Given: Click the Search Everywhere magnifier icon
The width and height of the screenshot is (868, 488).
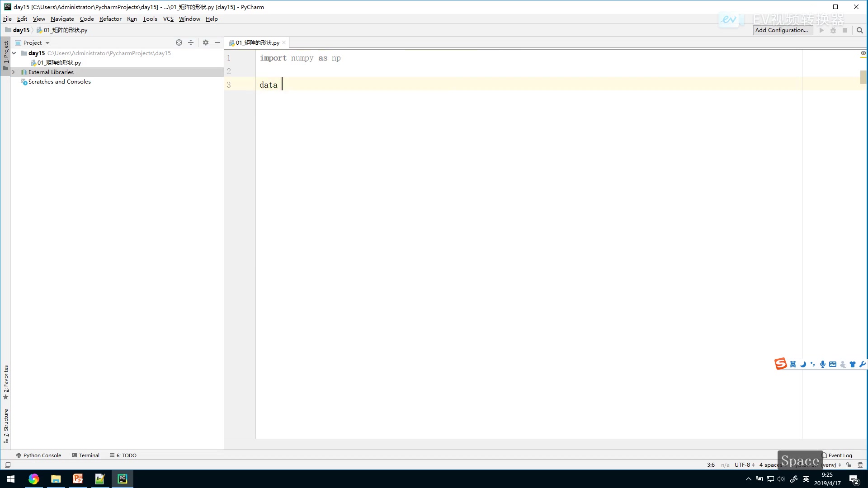Looking at the screenshot, I should pos(859,30).
